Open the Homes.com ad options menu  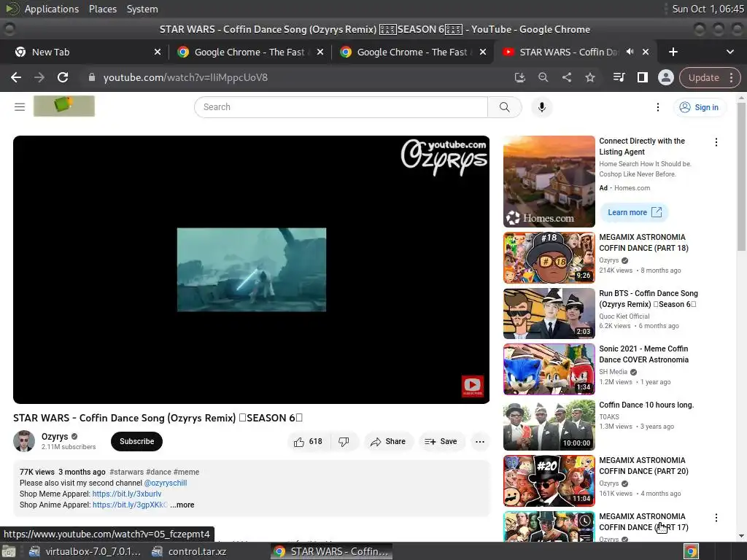pyautogui.click(x=716, y=142)
